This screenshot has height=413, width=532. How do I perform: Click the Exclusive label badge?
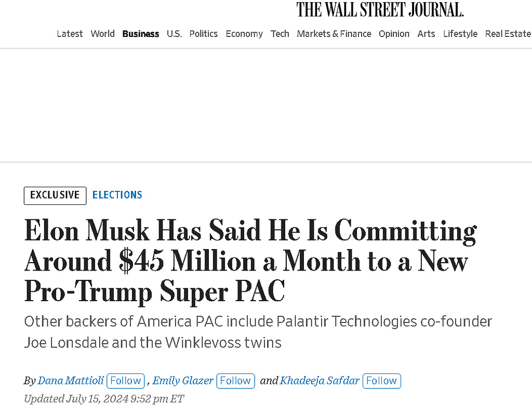55,195
